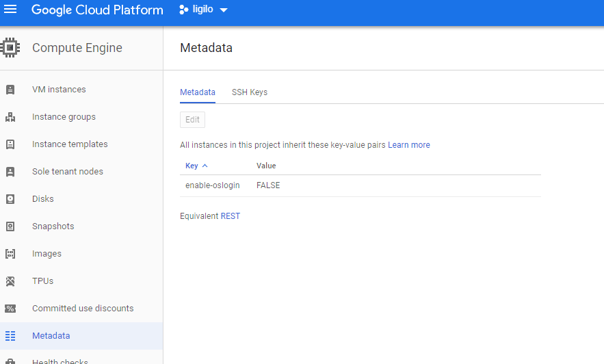
Task: Click the Compute Engine chip icon
Action: point(10,47)
